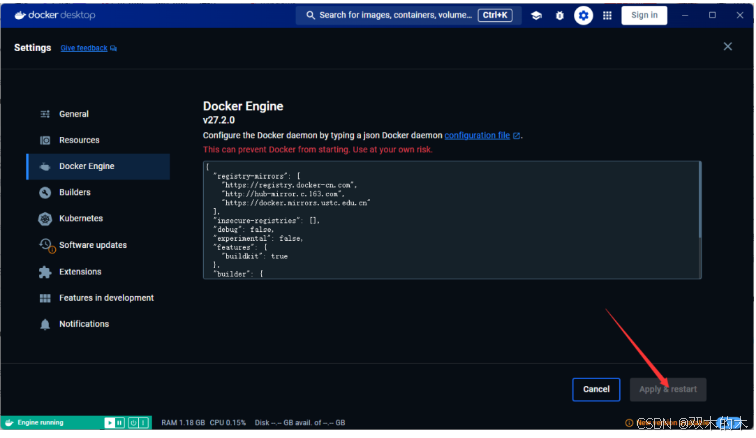Viewport: 756px width, 438px height.
Task: Click the Docker Desktop whale logo
Action: (x=20, y=15)
